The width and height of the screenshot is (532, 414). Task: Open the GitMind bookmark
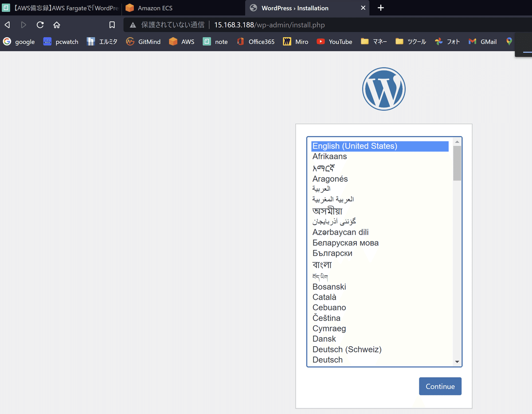pos(143,42)
